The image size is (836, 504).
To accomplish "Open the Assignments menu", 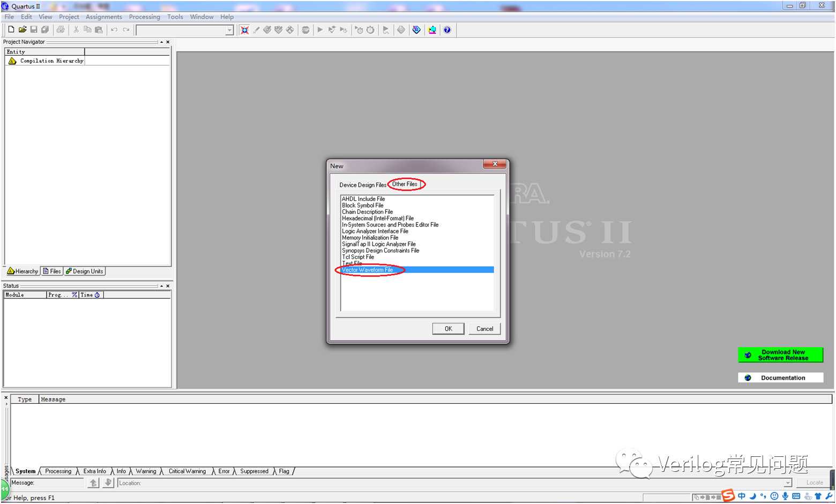I will [104, 17].
